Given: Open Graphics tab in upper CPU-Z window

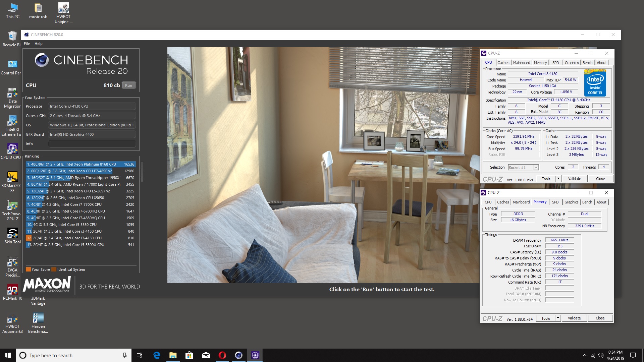Looking at the screenshot, I should tap(572, 63).
